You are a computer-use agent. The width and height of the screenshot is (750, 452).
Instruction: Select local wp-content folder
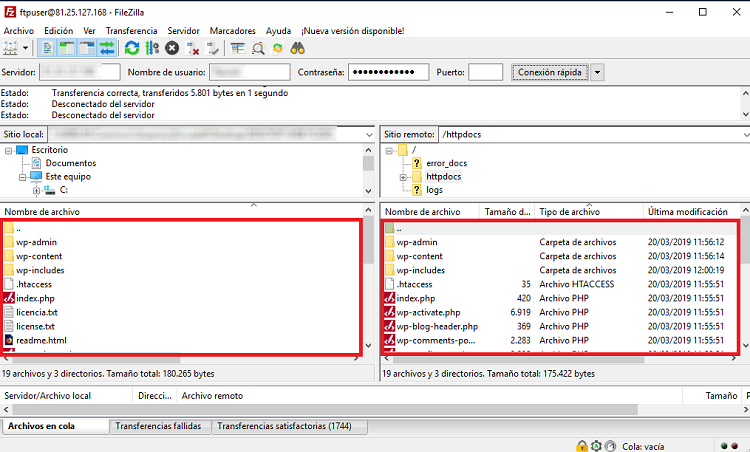coord(39,256)
